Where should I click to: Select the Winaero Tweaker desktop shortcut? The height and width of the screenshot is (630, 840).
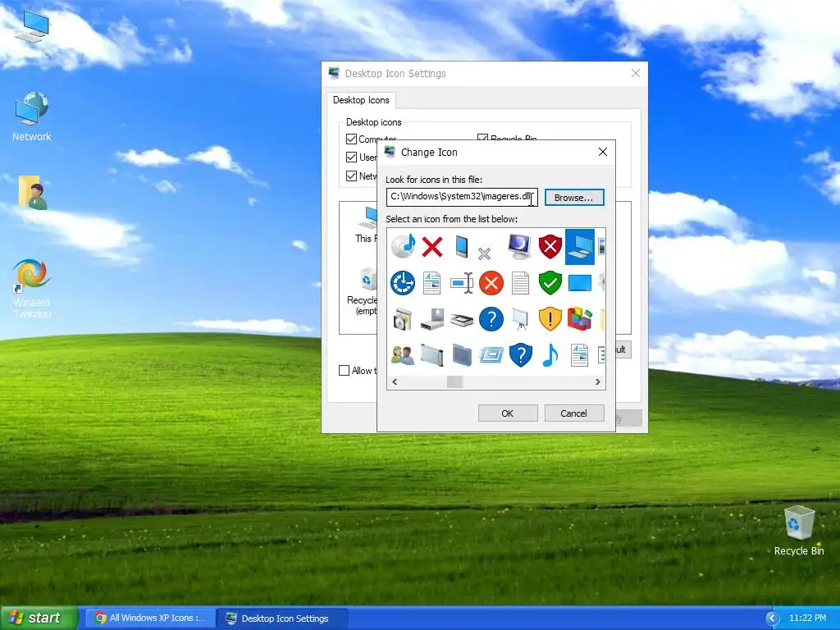tap(32, 288)
